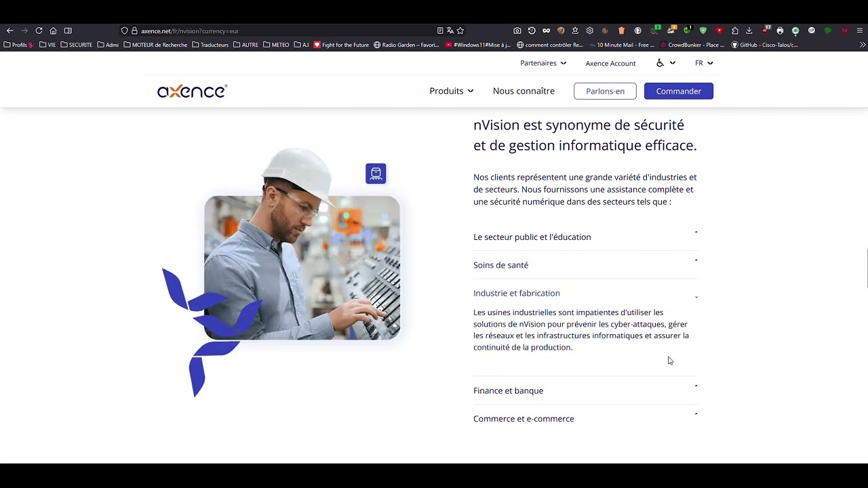Open the settings gear extension icon
Screen dimensions: 868x488
pyautogui.click(x=589, y=30)
